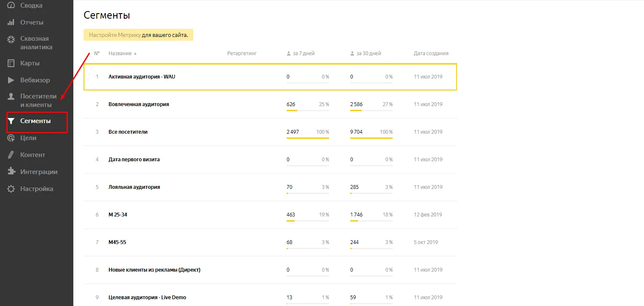644x306 pixels.
Task: Open the Сводка dashboard icon
Action: 11,6
